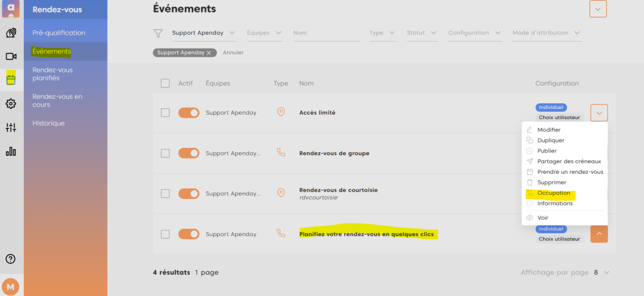
Task: Click the calendar icon in left sidebar
Action: pos(11,79)
